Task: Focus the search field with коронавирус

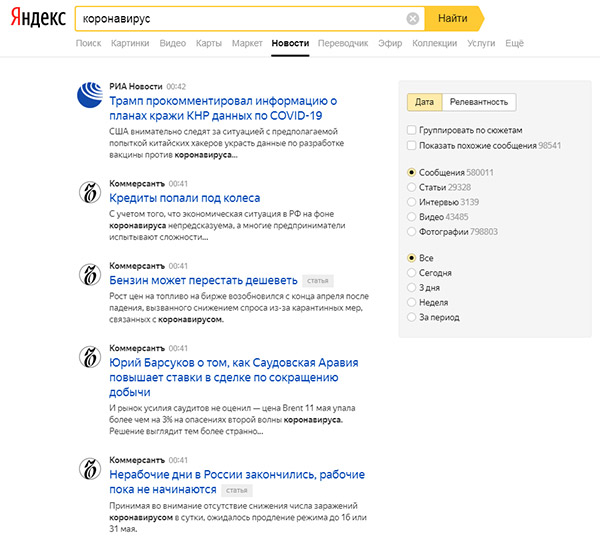Action: 241,18
